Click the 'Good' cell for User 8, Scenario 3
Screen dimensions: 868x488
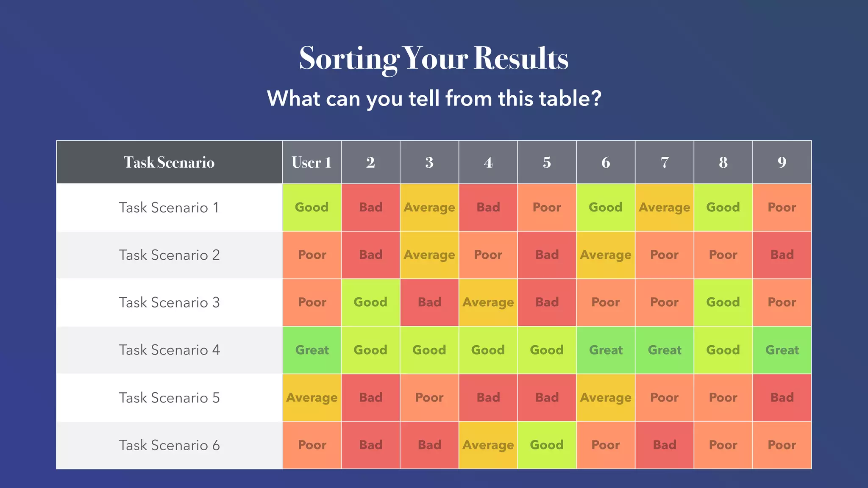(x=723, y=302)
